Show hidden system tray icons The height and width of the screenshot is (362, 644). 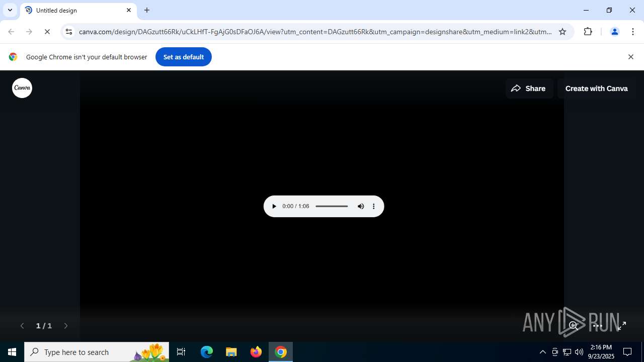(543, 352)
